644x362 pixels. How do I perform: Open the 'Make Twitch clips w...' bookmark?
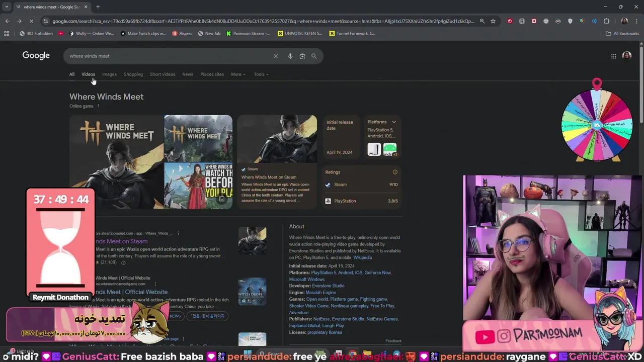click(143, 34)
